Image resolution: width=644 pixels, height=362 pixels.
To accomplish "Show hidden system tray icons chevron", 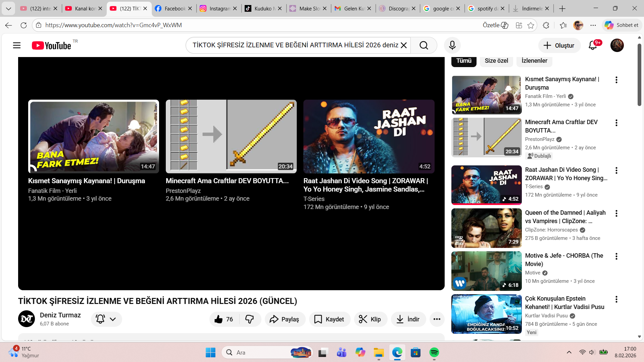I will pos(569,352).
